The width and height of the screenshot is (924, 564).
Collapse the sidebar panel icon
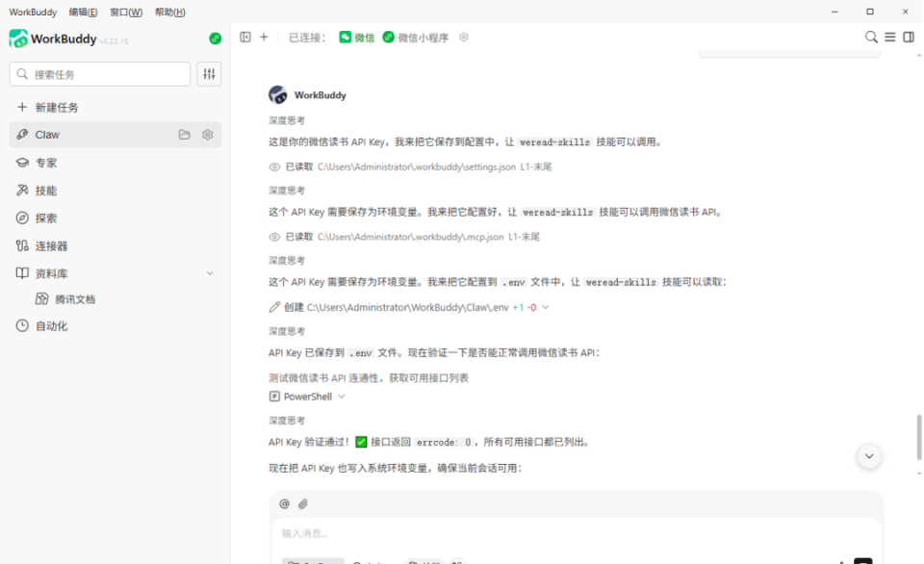click(x=245, y=38)
